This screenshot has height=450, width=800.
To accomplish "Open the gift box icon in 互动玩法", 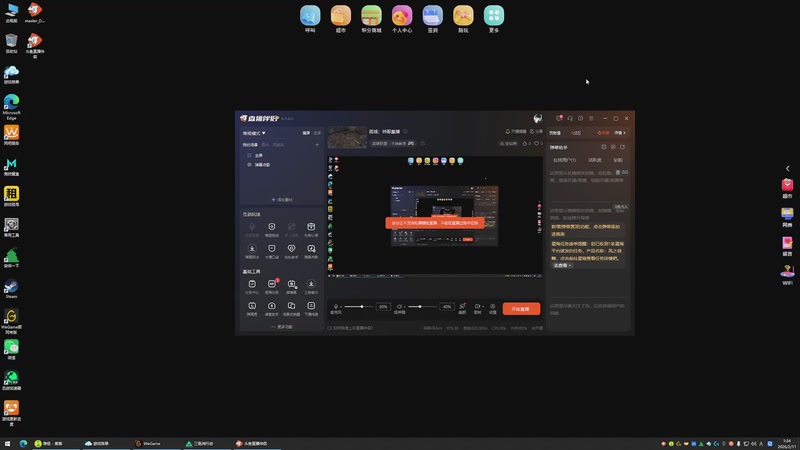I will [311, 229].
